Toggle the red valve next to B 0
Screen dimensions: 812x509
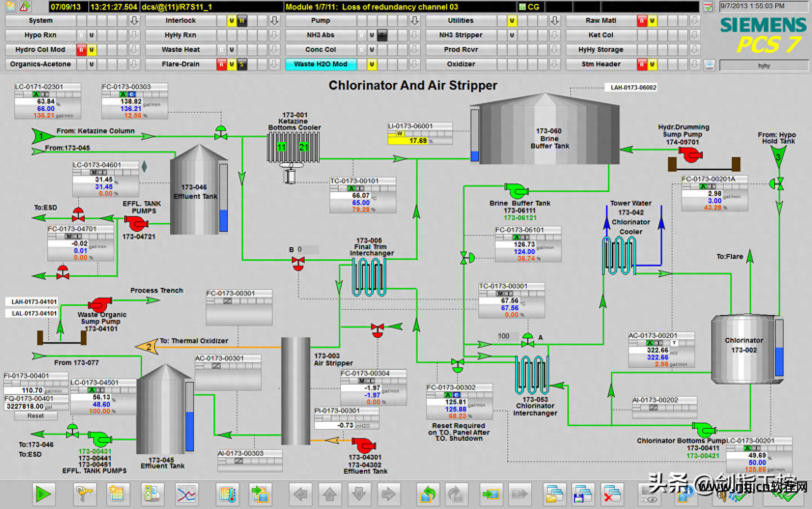click(298, 263)
